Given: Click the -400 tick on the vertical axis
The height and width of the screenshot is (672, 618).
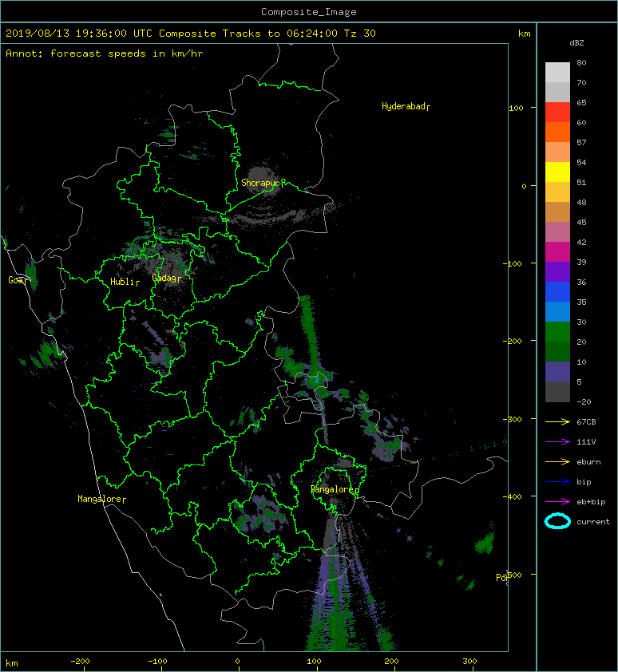Looking at the screenshot, I should click(x=513, y=496).
